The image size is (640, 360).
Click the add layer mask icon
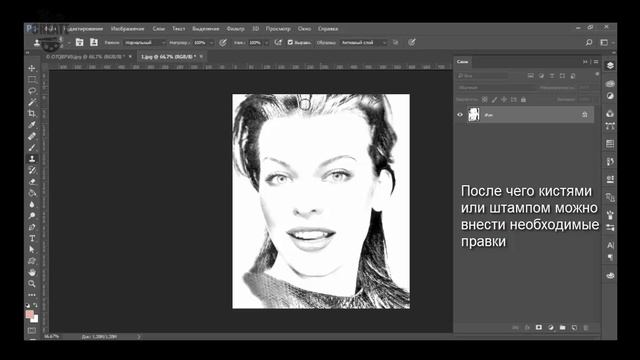pos(539,327)
